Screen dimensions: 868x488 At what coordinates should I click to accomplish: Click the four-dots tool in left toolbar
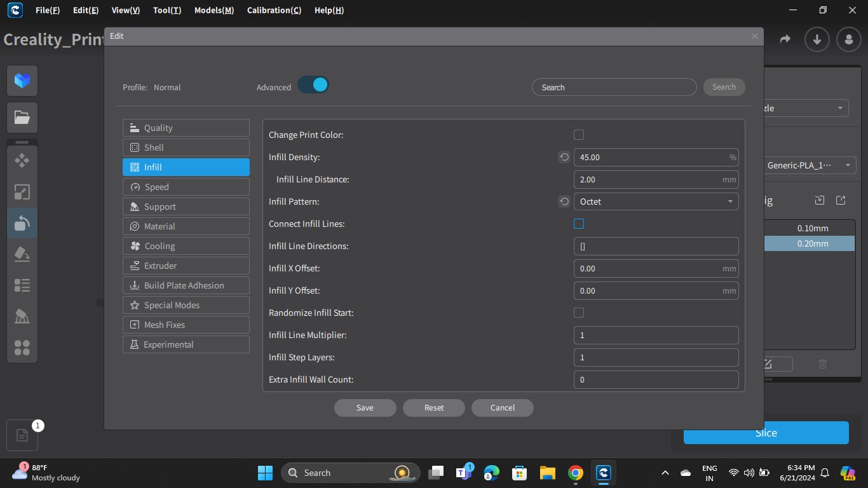(22, 348)
